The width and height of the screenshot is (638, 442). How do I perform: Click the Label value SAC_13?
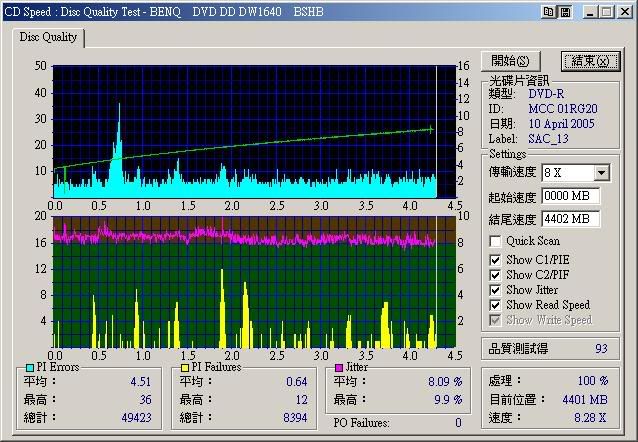[548, 139]
